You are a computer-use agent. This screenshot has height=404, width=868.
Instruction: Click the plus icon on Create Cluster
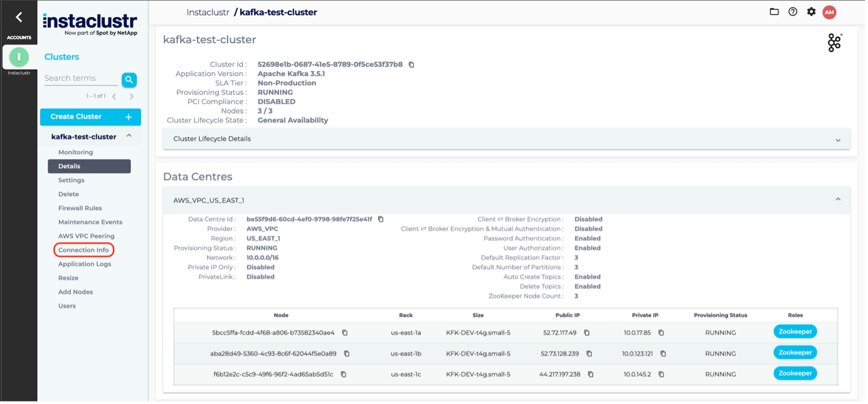[x=129, y=117]
